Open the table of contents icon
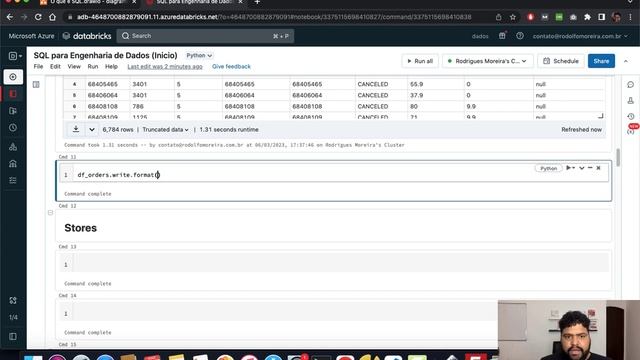The image size is (640, 360). (x=36, y=84)
